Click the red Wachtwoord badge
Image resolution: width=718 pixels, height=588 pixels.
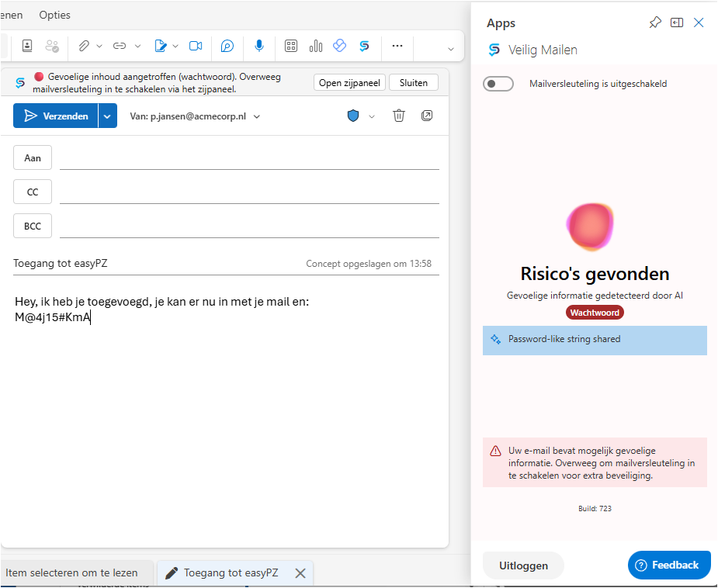(595, 313)
